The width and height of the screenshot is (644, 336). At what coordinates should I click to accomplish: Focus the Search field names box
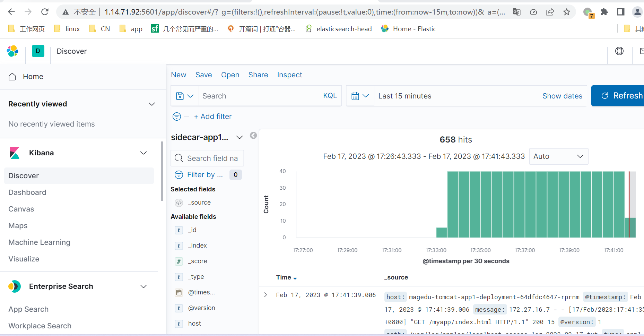click(x=207, y=158)
